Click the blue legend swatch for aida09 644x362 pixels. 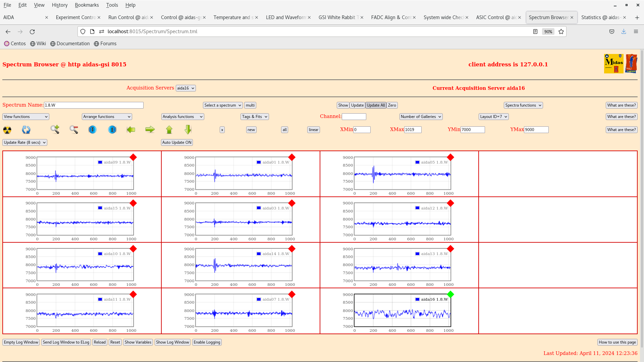(x=100, y=162)
